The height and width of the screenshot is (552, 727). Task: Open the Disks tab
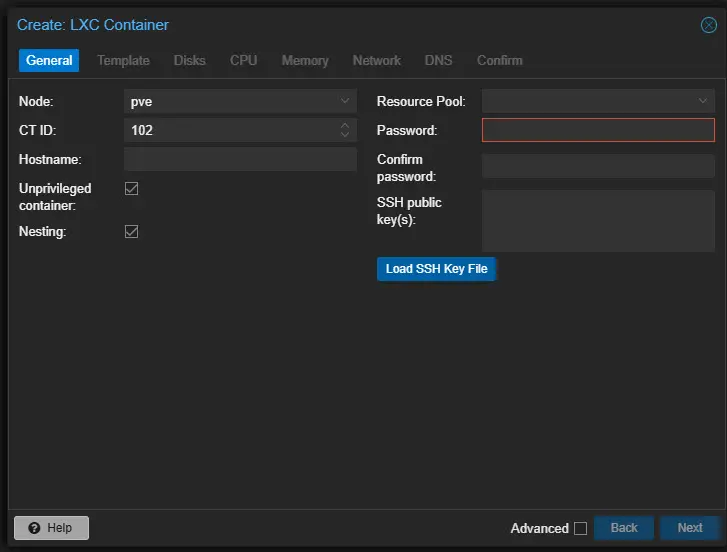(x=189, y=60)
